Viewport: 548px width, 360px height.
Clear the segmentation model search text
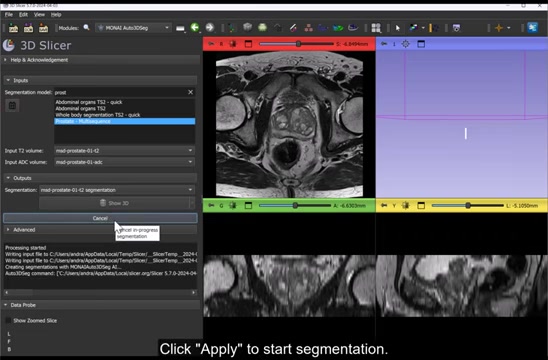click(190, 92)
